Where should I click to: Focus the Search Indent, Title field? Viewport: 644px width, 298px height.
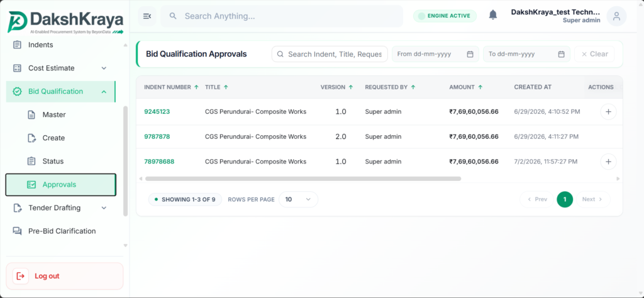[330, 54]
